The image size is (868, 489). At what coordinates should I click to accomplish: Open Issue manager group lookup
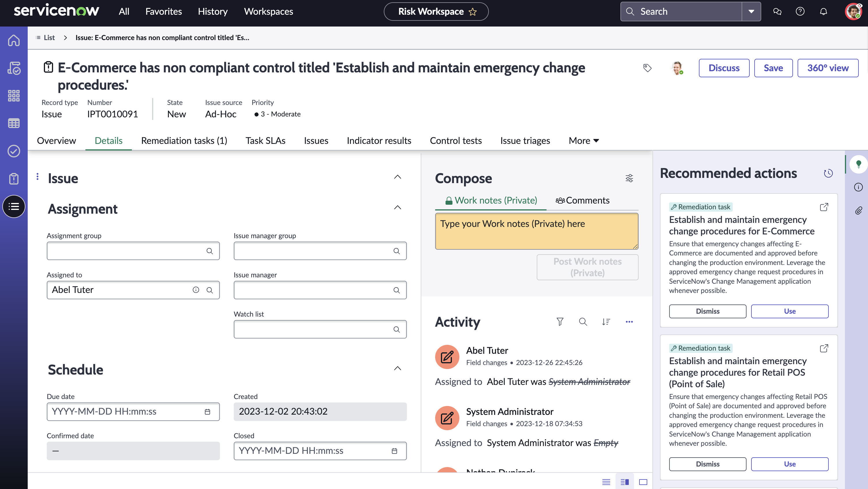tap(396, 251)
